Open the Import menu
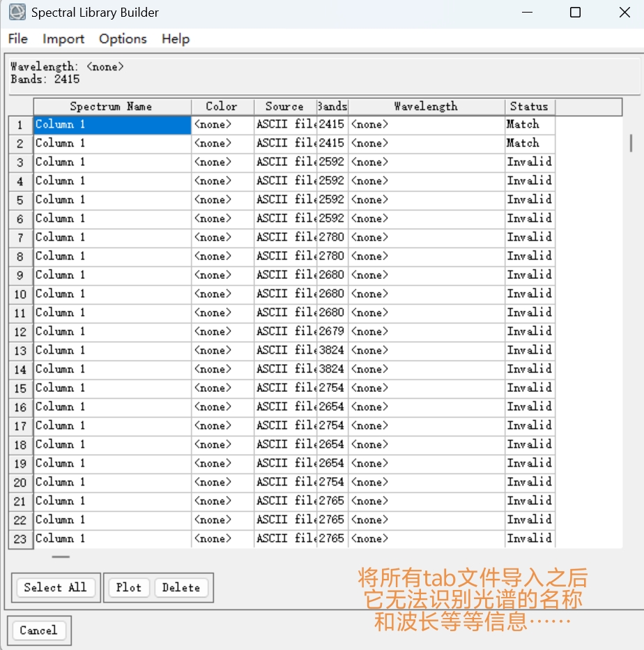644x650 pixels. [63, 39]
